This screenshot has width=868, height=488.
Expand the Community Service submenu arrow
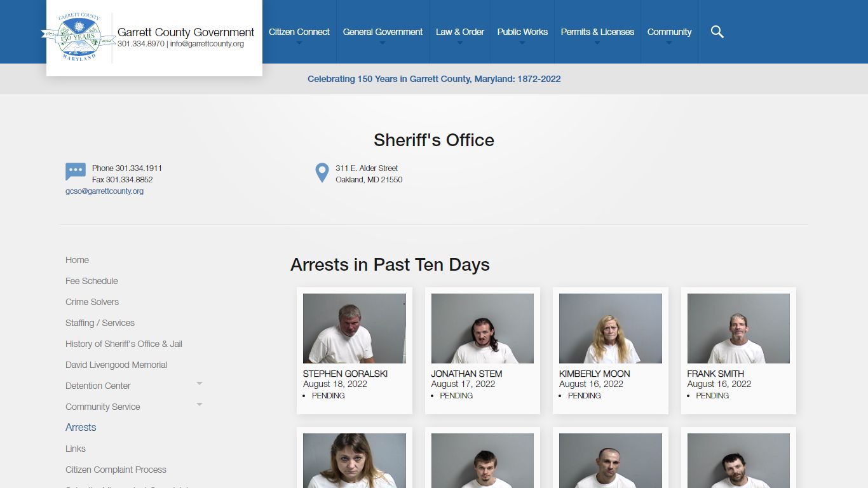click(200, 404)
